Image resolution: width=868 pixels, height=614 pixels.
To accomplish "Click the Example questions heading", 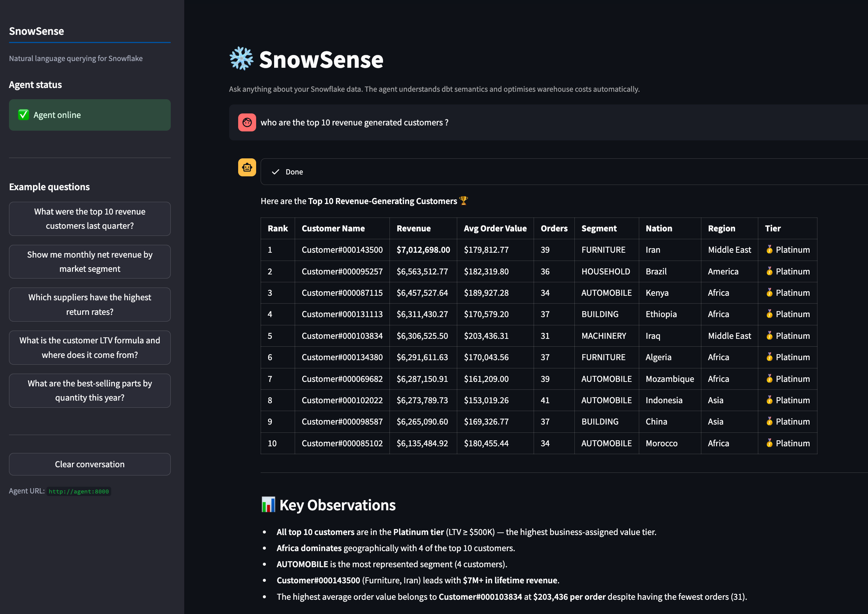I will (x=49, y=187).
